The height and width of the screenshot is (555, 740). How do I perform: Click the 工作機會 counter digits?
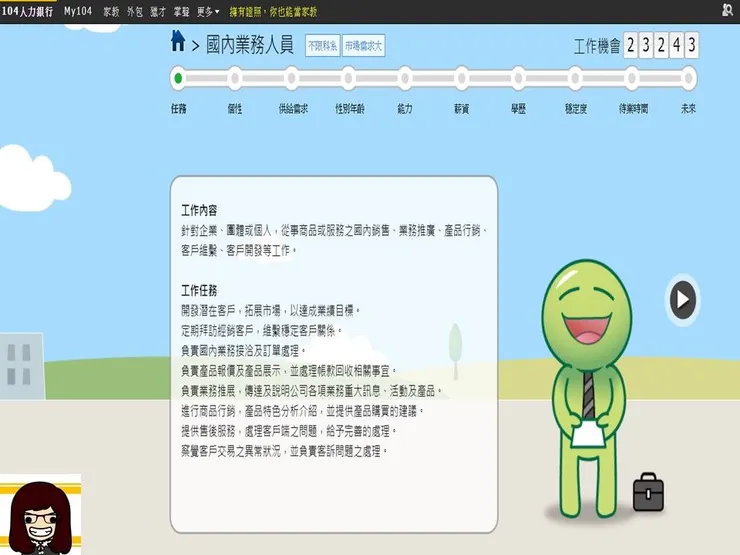[x=661, y=45]
